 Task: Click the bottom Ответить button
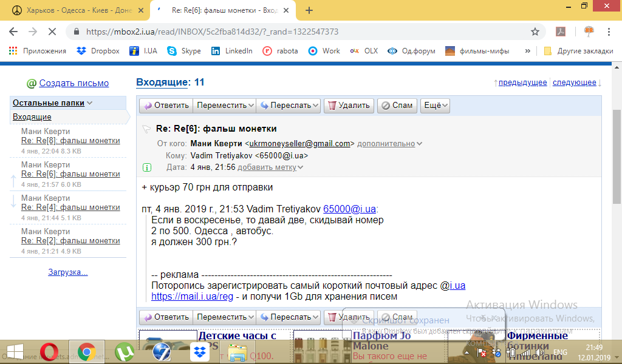pos(166,317)
